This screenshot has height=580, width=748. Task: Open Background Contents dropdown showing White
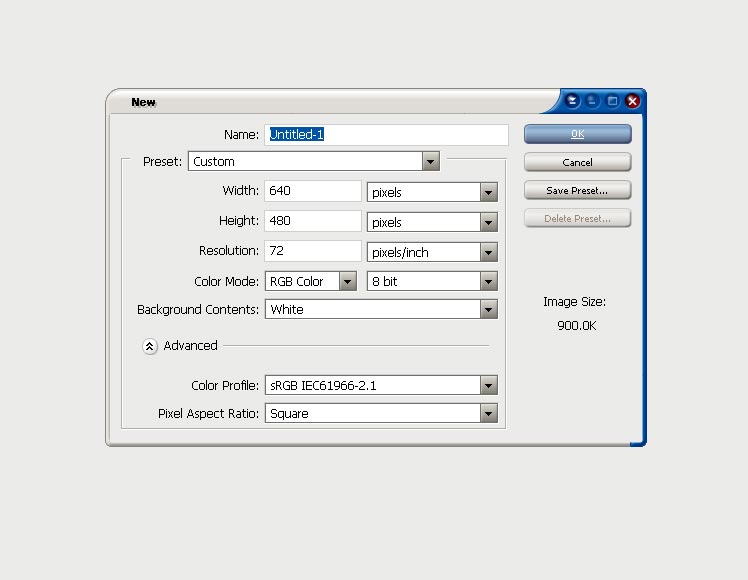[381, 309]
